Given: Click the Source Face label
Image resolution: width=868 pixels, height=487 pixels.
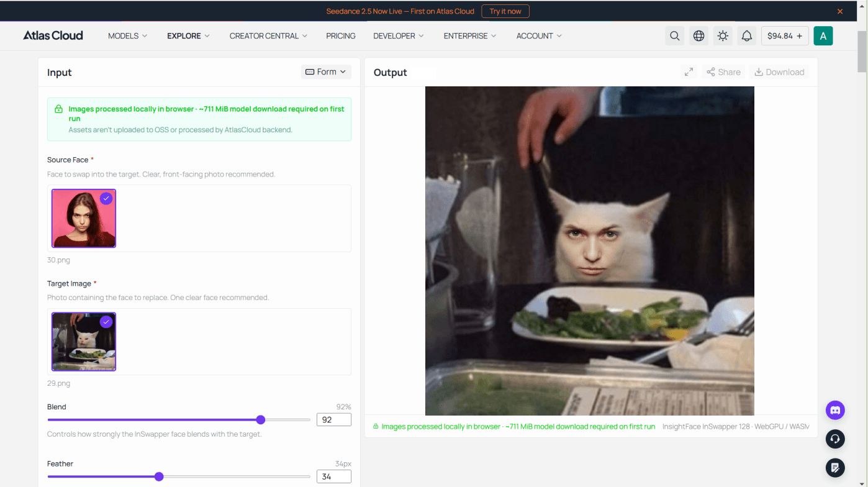Looking at the screenshot, I should point(68,160).
